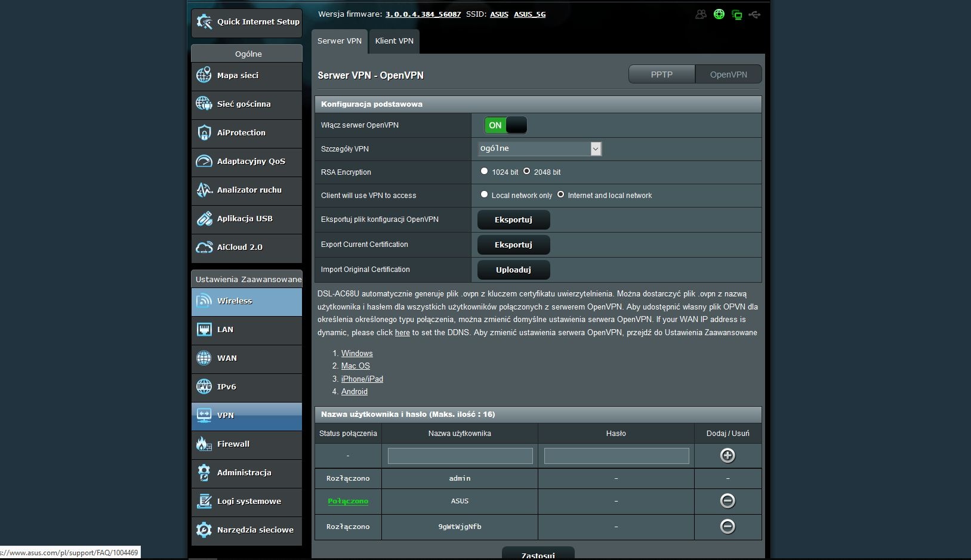Remove user 9gWtWjgNfb with minus icon
This screenshot has width=971, height=560.
point(728,527)
